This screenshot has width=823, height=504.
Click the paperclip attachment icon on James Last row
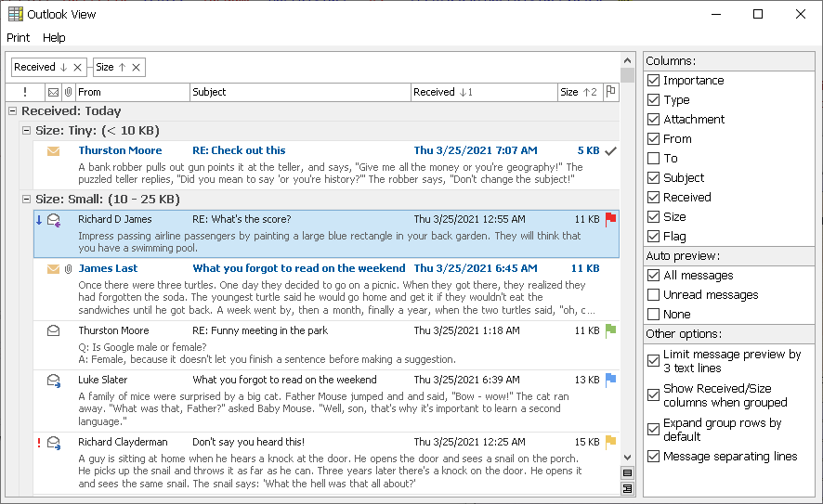68,269
